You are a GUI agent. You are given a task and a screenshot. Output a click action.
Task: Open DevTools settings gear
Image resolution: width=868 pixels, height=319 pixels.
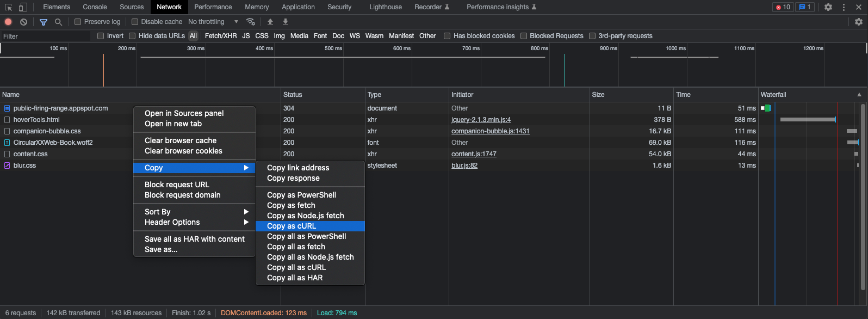(828, 7)
